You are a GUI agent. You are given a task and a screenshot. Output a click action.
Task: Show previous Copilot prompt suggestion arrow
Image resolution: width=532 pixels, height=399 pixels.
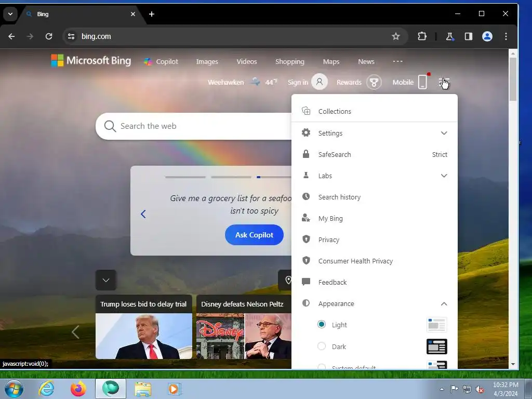pos(143,214)
